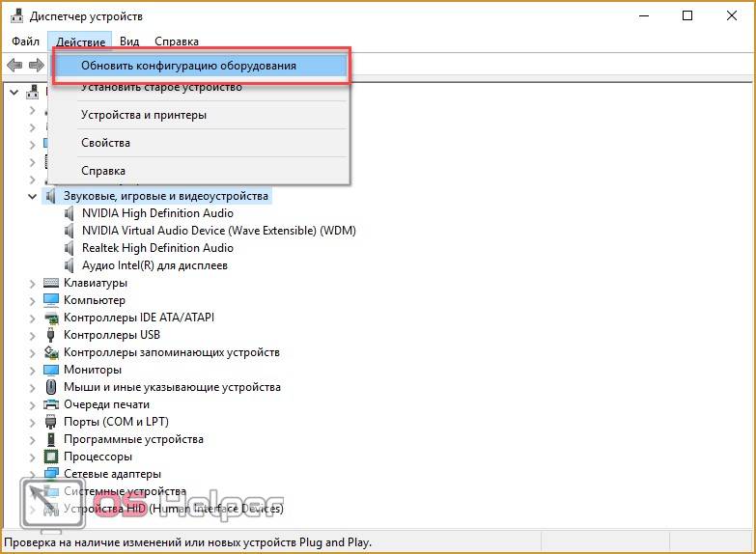Open the Вид menu
Viewport: 756px width, 554px height.
(129, 42)
